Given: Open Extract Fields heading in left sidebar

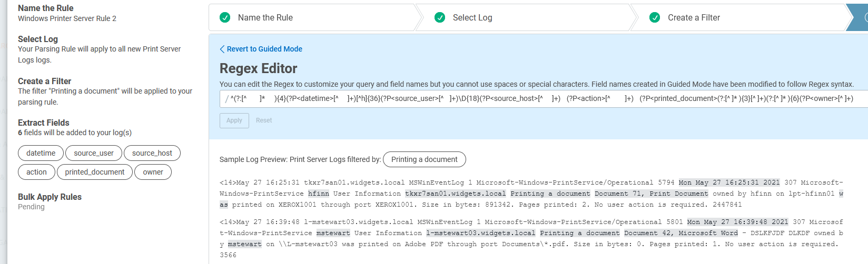Looking at the screenshot, I should tap(44, 123).
